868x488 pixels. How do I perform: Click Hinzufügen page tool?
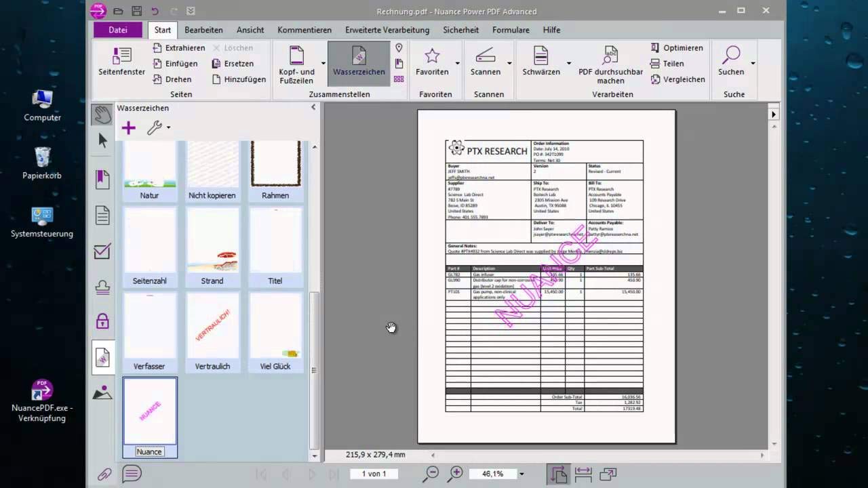click(x=239, y=79)
